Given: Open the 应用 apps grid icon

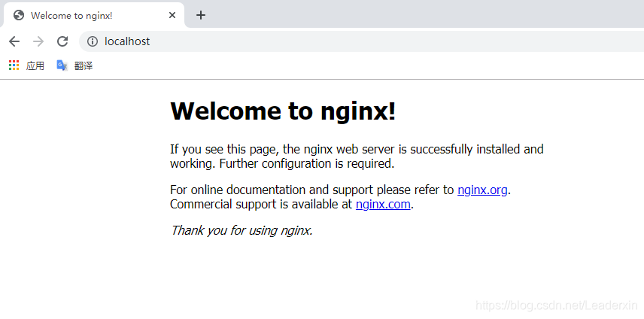Looking at the screenshot, I should pos(14,65).
